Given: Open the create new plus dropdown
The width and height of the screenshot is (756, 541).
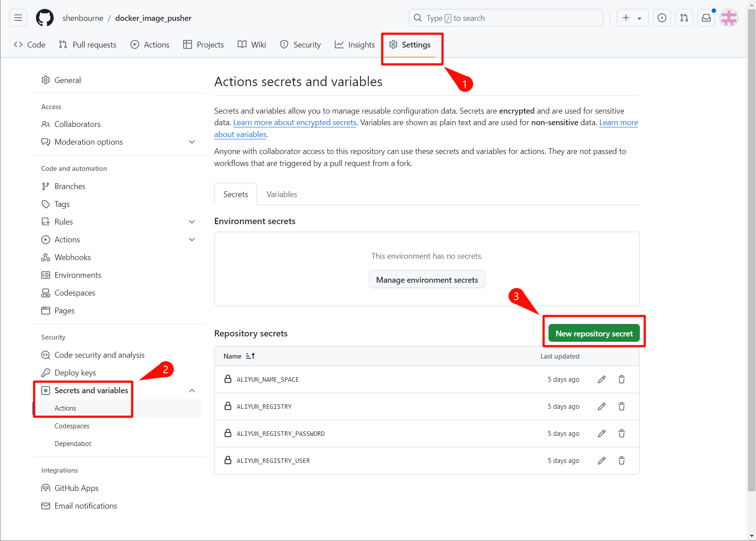Looking at the screenshot, I should pyautogui.click(x=632, y=18).
